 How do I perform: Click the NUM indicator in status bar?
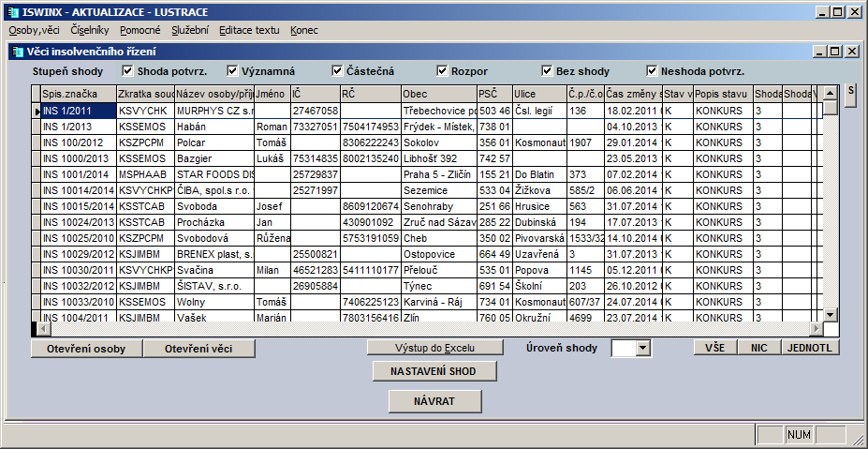pos(799,435)
